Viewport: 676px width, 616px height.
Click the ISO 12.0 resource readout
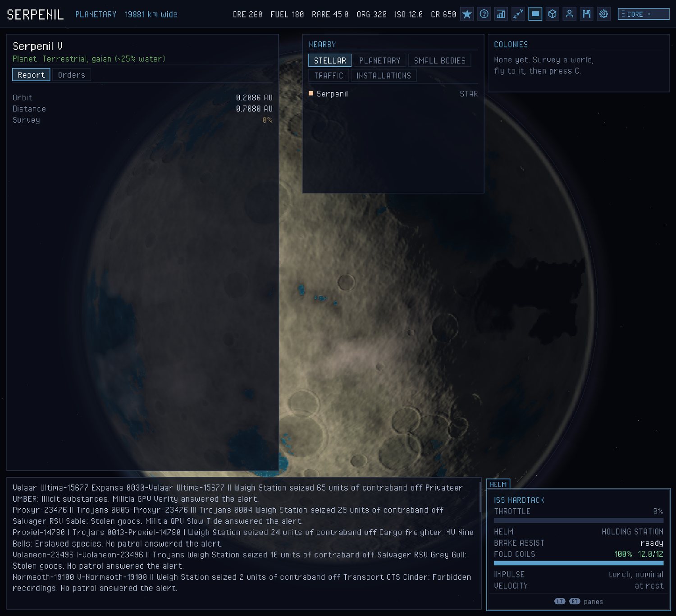coord(409,14)
